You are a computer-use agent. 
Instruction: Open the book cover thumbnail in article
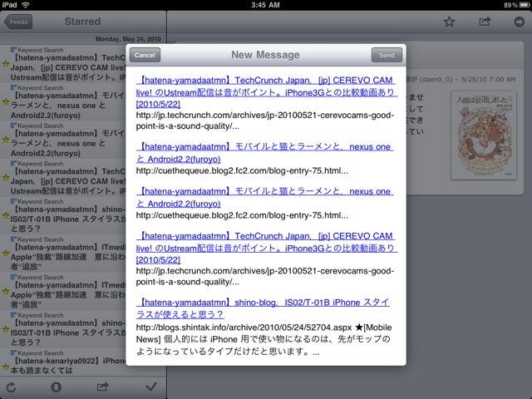(x=484, y=135)
